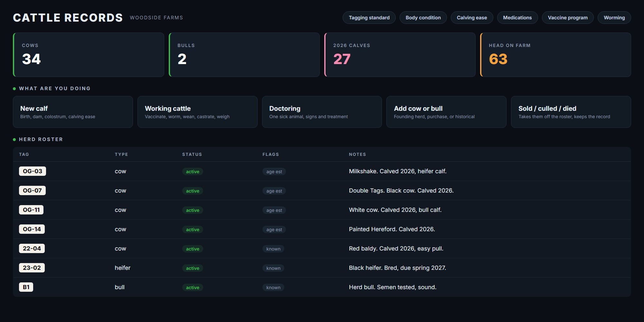Open tag OG-07 in the roster
644x322 pixels.
tap(32, 190)
